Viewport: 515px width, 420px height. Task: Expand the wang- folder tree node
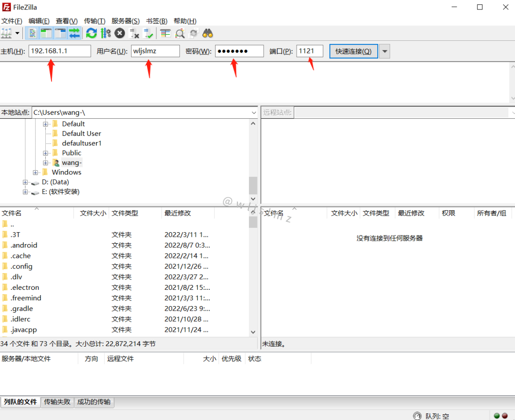tap(46, 163)
